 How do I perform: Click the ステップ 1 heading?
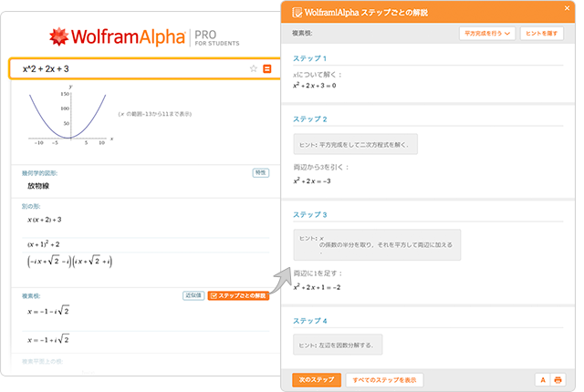click(x=308, y=57)
